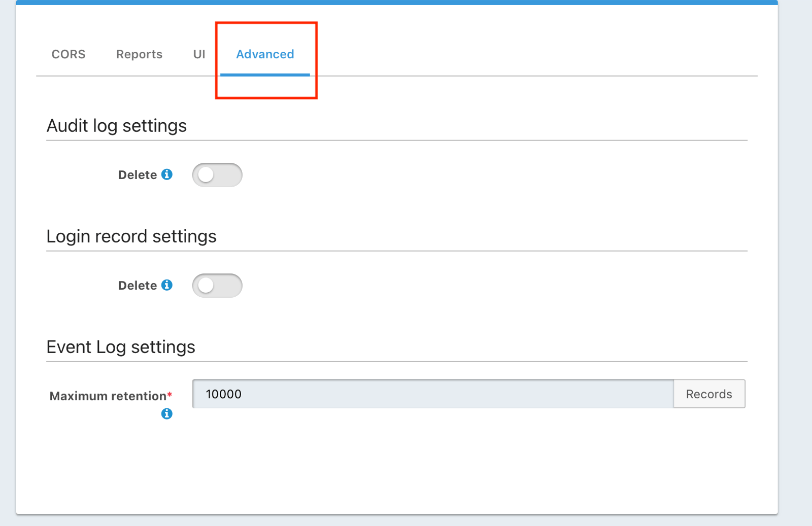Image resolution: width=812 pixels, height=526 pixels.
Task: Click the Event Log settings heading
Action: pyautogui.click(x=121, y=347)
